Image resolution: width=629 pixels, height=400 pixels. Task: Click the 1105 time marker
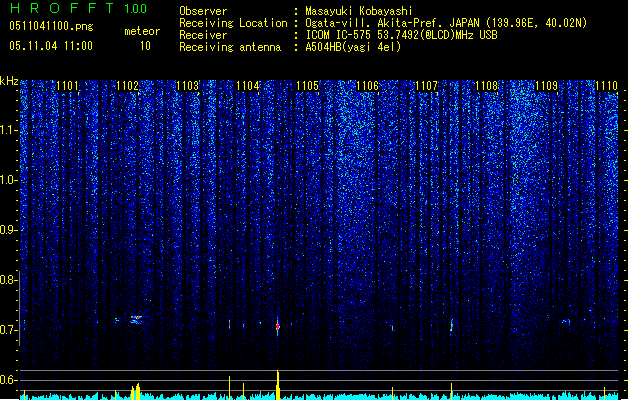[x=307, y=86]
